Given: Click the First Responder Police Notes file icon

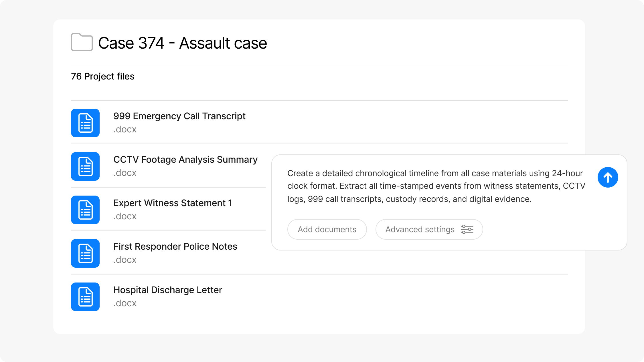Looking at the screenshot, I should (85, 253).
